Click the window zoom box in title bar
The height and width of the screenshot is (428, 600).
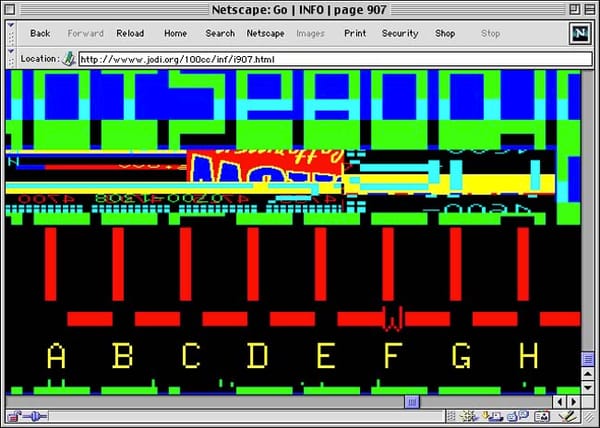[574, 9]
